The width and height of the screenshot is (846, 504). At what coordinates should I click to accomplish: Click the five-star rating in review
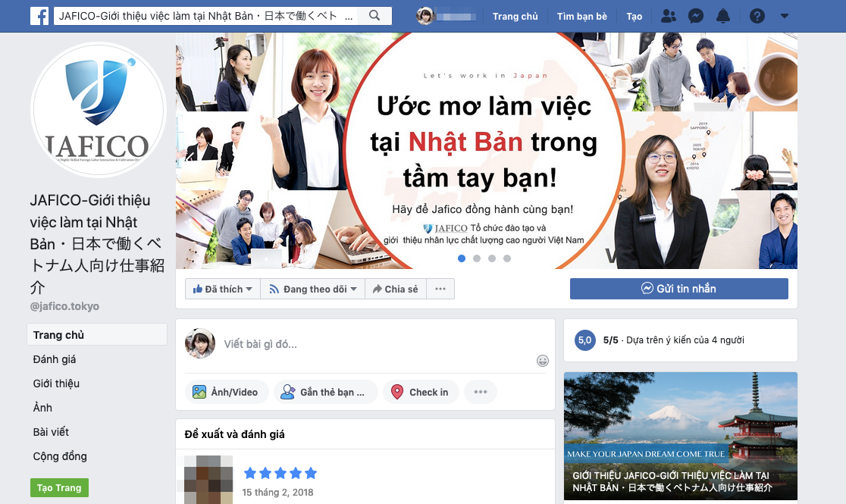coord(280,473)
